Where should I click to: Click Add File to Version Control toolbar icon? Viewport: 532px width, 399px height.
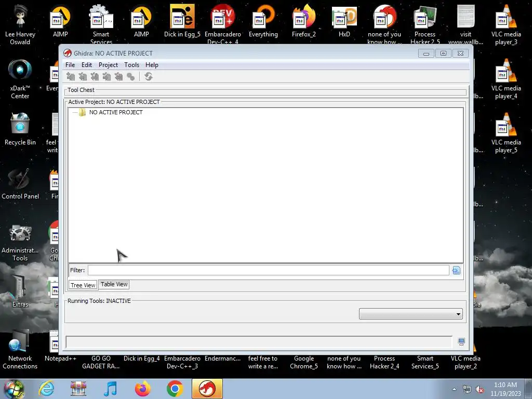tap(71, 77)
